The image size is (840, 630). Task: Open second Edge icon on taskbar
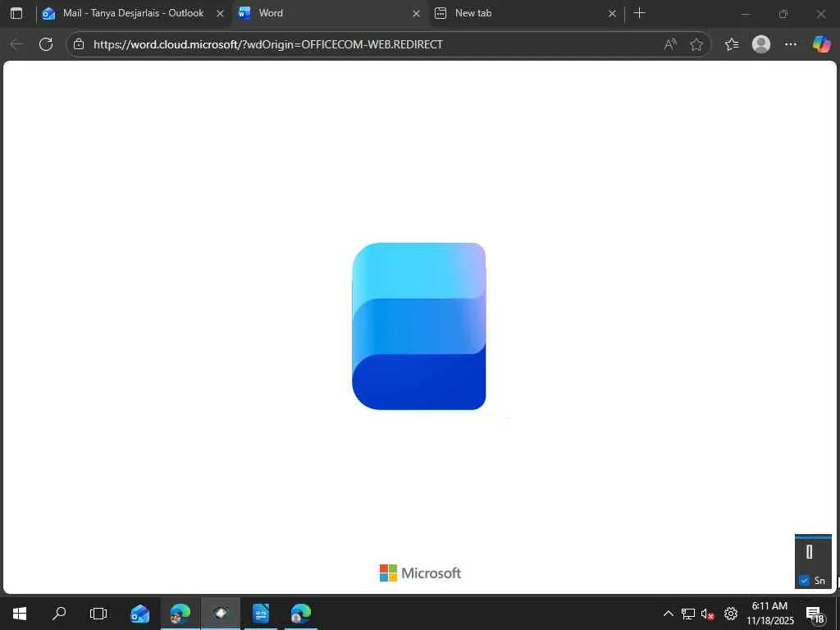click(300, 614)
